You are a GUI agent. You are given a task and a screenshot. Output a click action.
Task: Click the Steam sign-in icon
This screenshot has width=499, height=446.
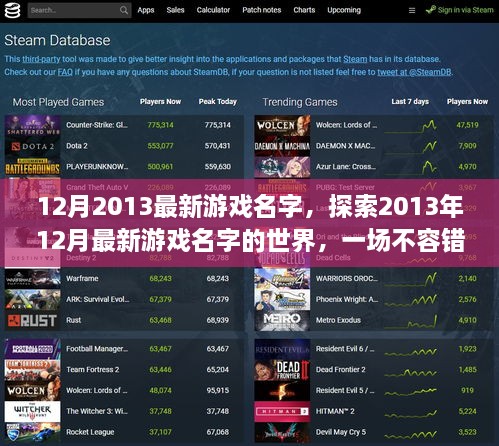[x=430, y=10]
